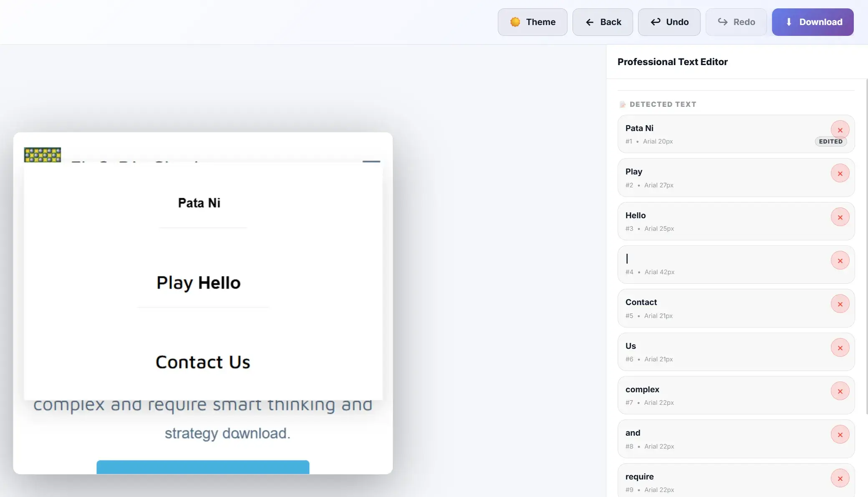Delete the "complex" text item
This screenshot has width=868, height=497.
(840, 391)
